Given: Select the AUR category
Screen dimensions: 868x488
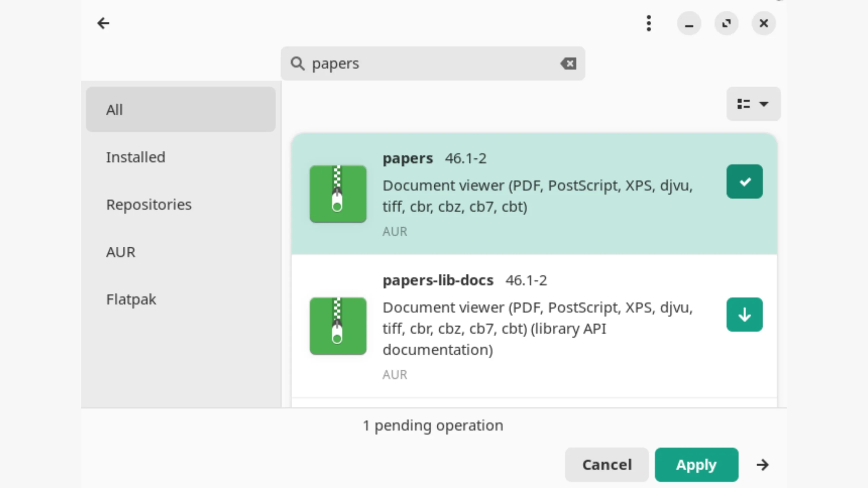Looking at the screenshot, I should (x=181, y=252).
